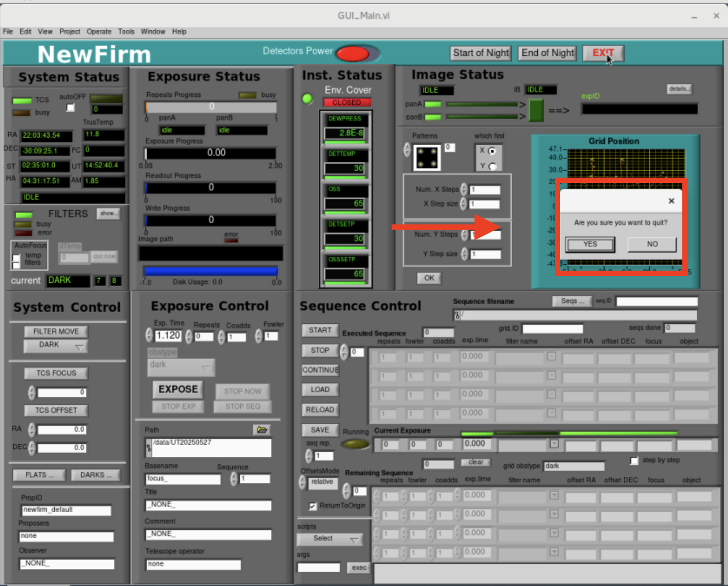Screen dimensions: 728x586
Task: Toggle the ReturnToOrigin checkbox
Action: (x=312, y=506)
